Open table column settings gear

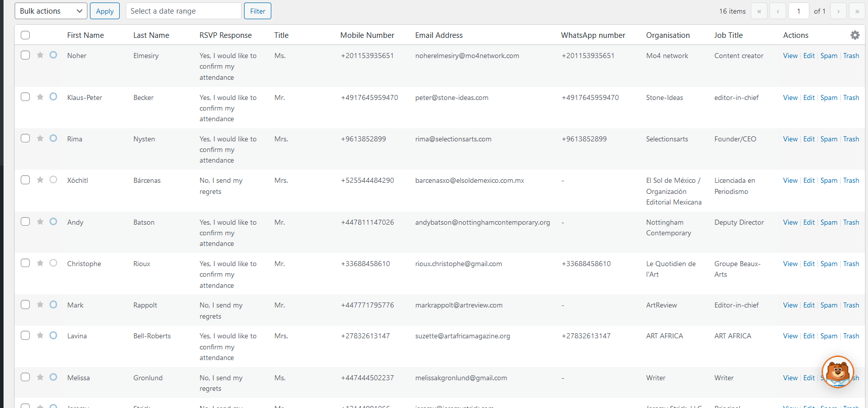(x=855, y=35)
